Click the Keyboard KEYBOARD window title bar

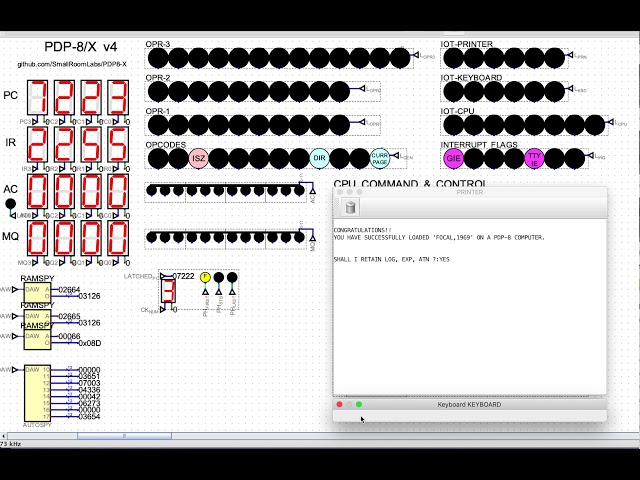click(470, 404)
